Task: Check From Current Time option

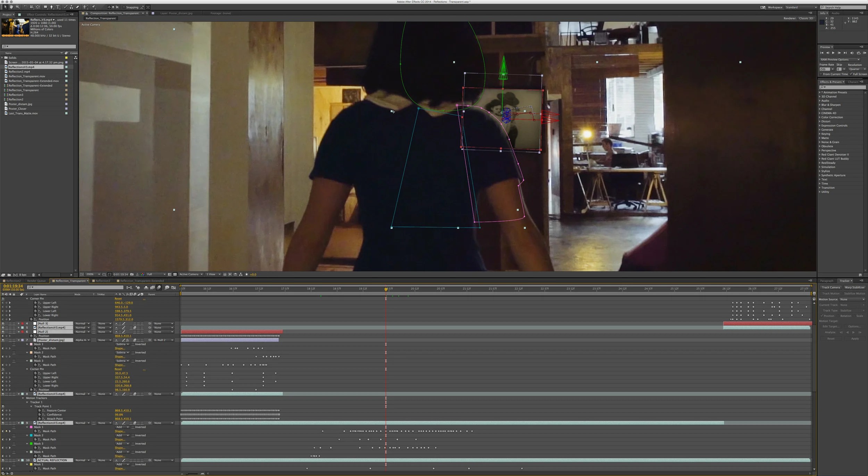Action: click(x=821, y=74)
